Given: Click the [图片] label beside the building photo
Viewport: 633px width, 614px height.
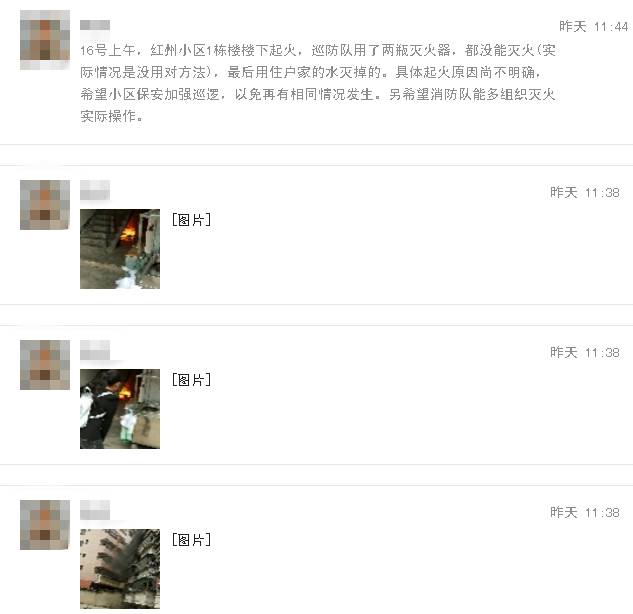Looking at the screenshot, I should pos(191,540).
